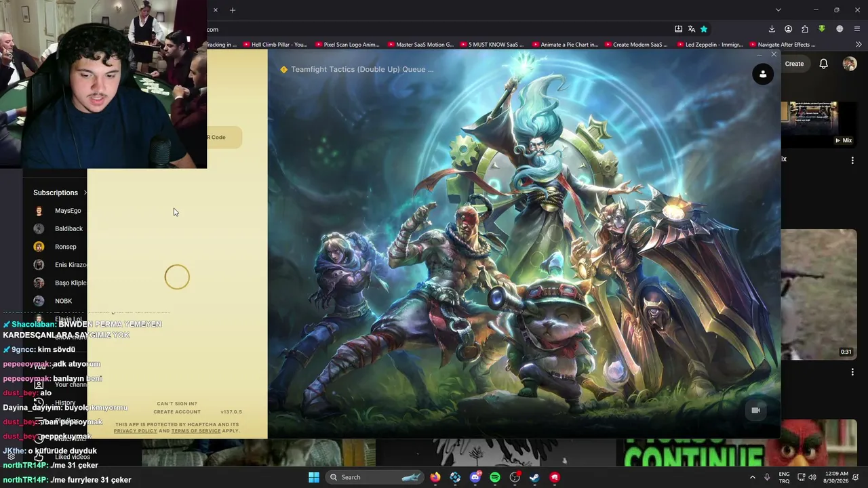
Task: Open the Başo Klipler subscription channel
Action: (x=60, y=283)
